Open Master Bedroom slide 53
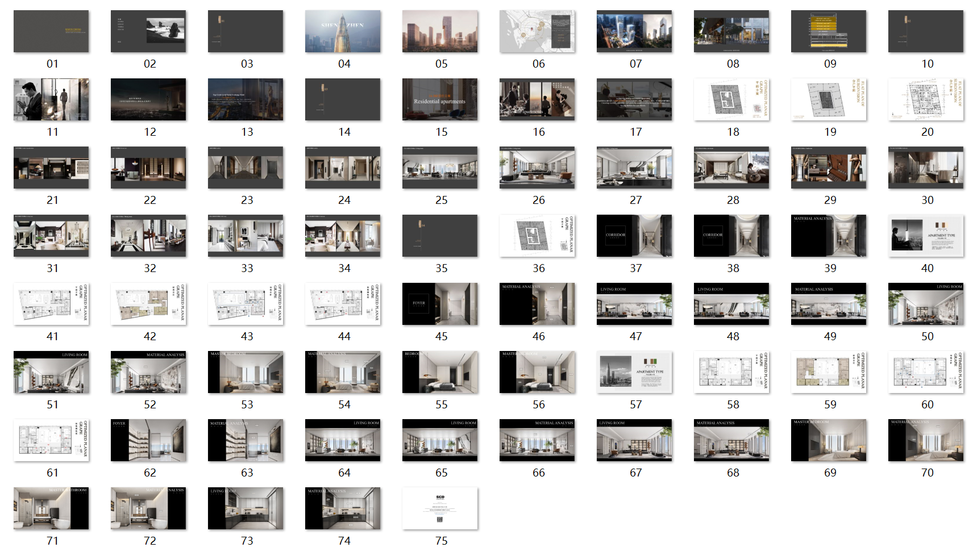 pyautogui.click(x=246, y=372)
